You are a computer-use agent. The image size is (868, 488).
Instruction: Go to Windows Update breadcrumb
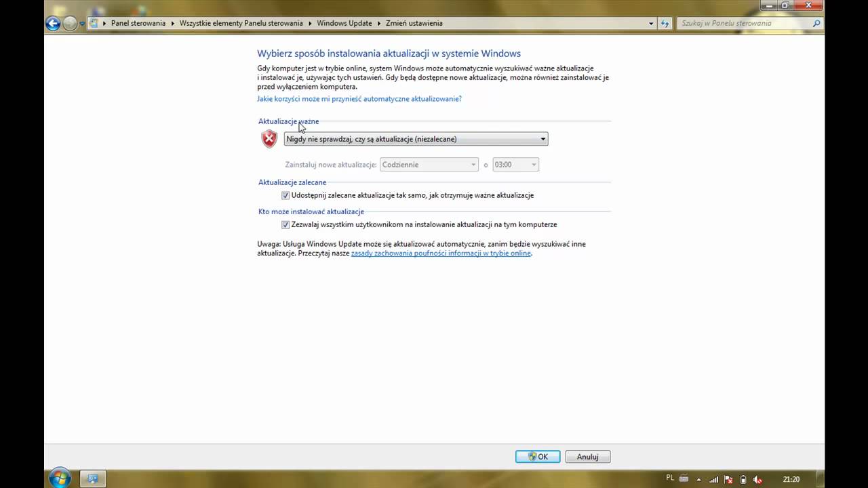point(344,23)
